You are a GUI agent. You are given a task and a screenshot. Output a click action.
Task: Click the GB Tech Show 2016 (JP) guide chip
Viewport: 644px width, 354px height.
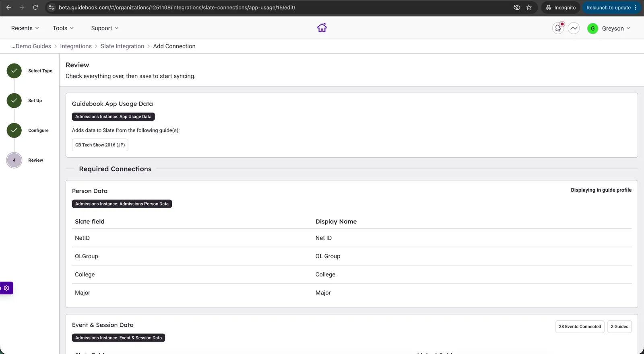coord(100,145)
